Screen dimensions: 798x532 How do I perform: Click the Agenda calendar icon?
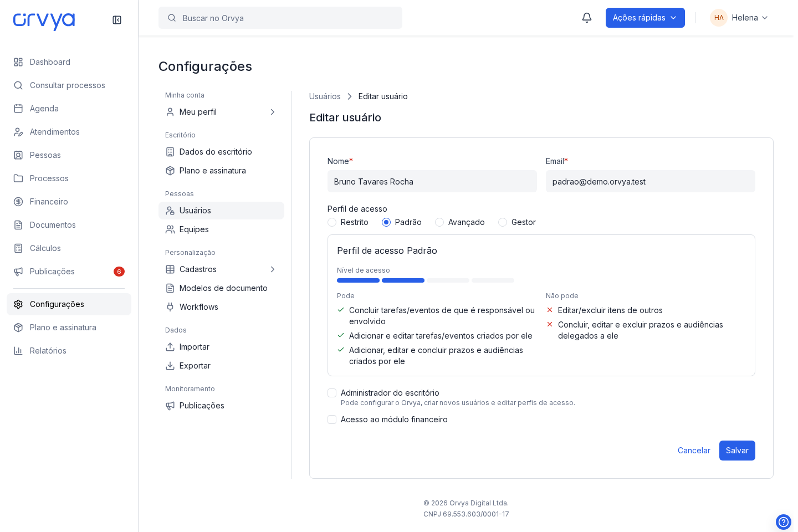coord(18,109)
